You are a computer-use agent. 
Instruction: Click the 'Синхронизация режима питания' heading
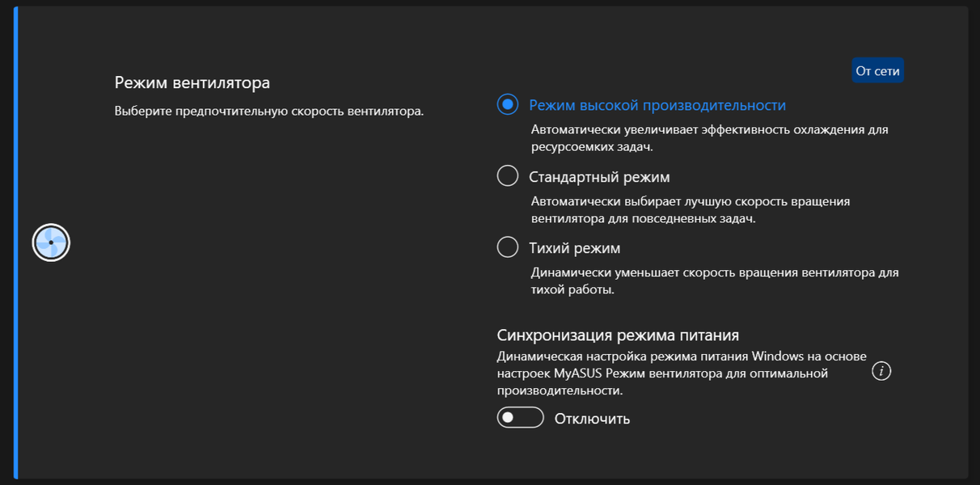click(x=619, y=335)
